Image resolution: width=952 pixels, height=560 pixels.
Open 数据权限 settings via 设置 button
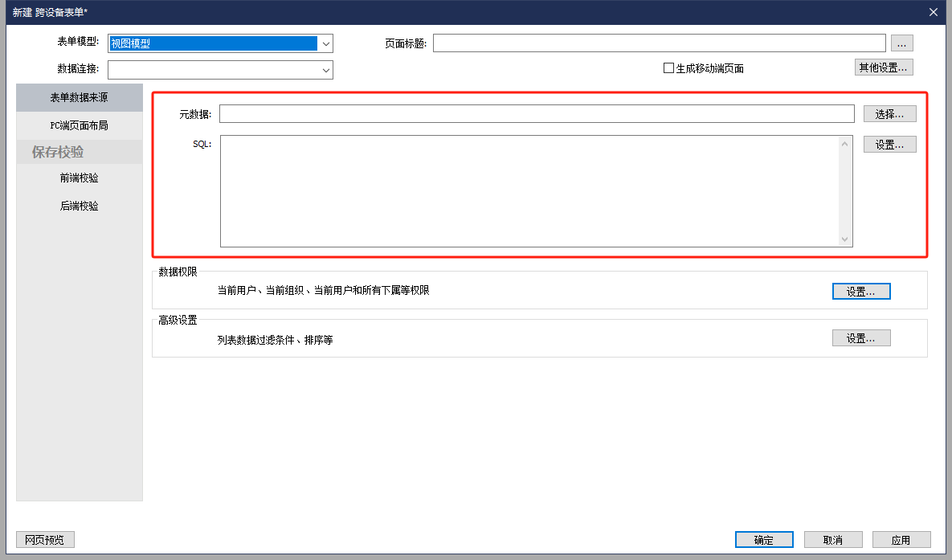click(860, 292)
